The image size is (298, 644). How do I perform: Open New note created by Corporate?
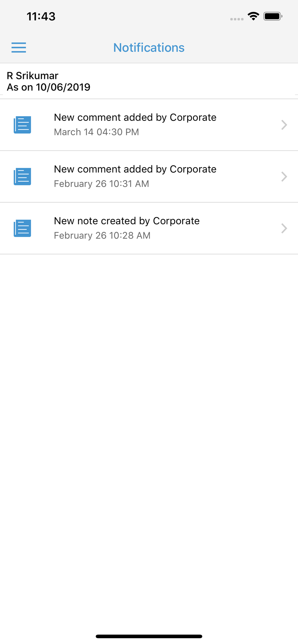pyautogui.click(x=149, y=228)
